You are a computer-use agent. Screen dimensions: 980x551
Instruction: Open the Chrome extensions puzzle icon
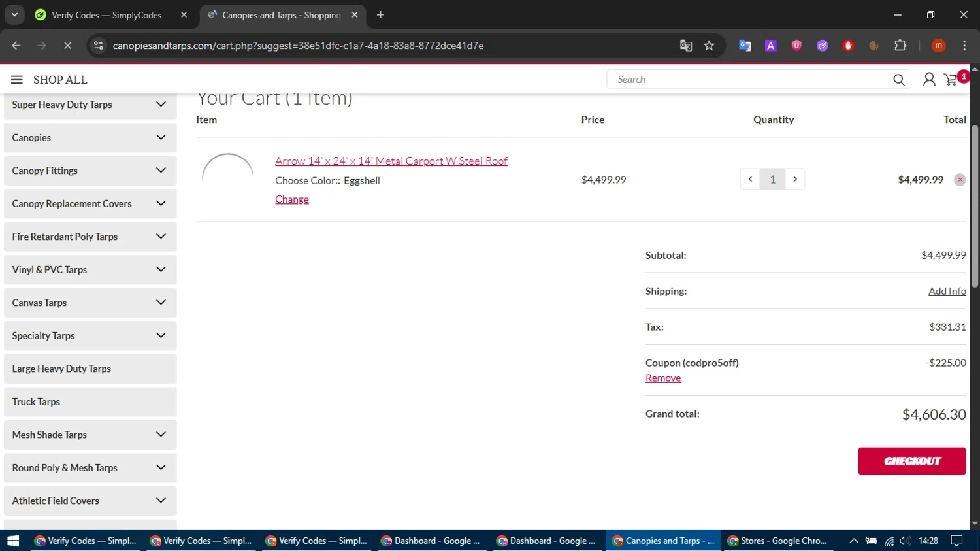point(900,46)
